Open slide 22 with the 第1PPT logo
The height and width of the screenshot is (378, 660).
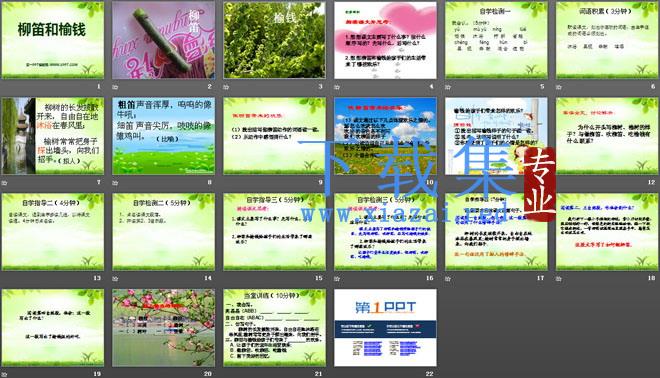[385, 327]
